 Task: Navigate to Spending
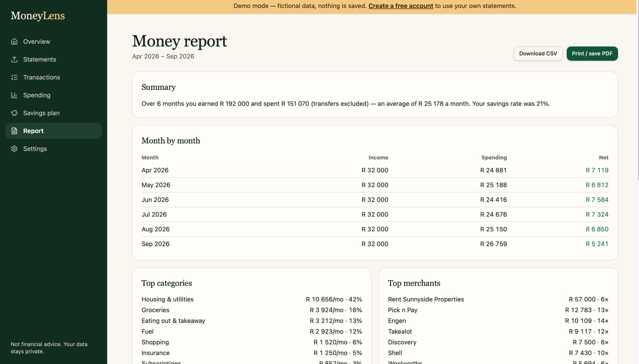(54, 95)
